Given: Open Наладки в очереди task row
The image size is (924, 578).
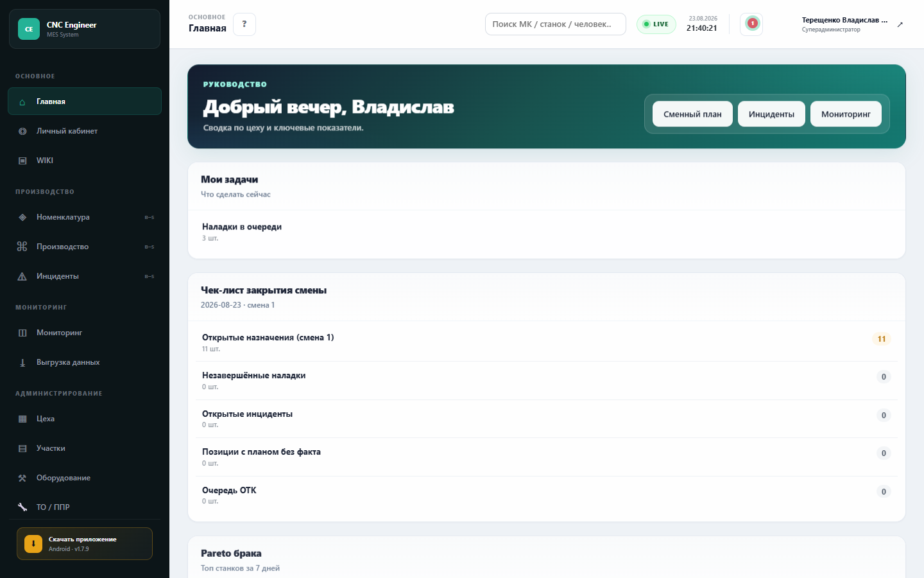Looking at the screenshot, I should pos(547,232).
